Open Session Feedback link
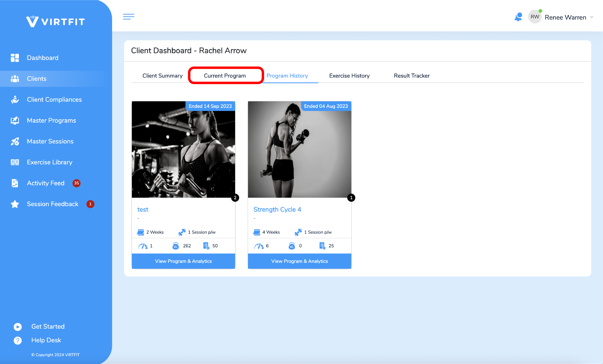The image size is (603, 364). [x=53, y=204]
